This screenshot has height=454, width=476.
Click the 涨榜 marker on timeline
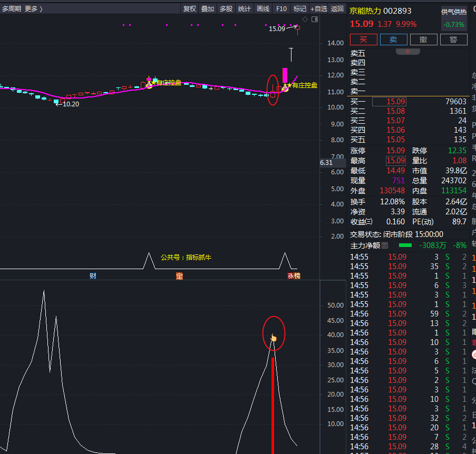coord(294,275)
